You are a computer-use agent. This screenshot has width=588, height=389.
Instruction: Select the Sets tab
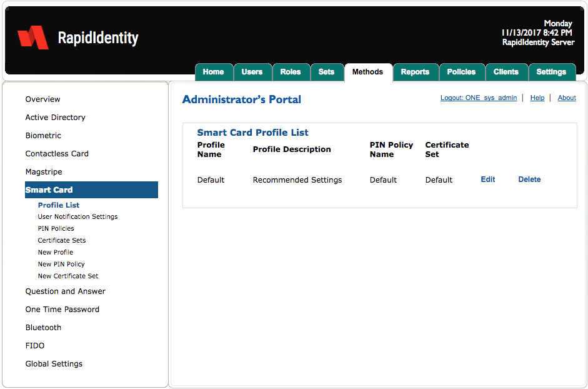pyautogui.click(x=327, y=72)
